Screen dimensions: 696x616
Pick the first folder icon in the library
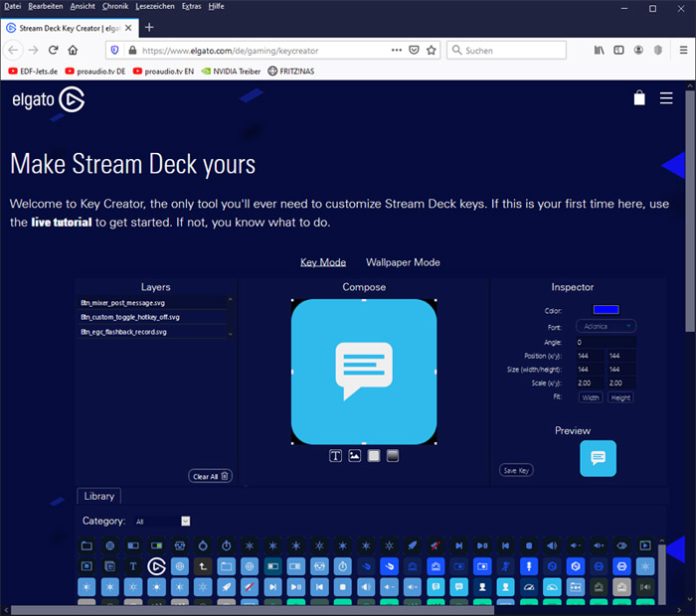point(87,545)
